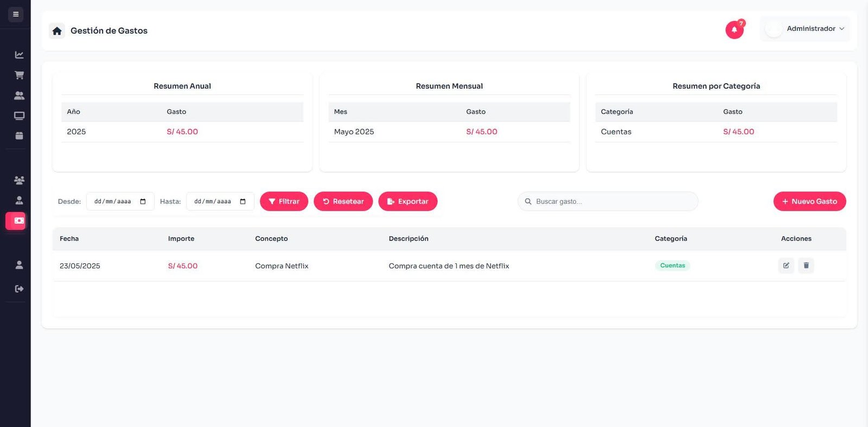868x427 pixels.
Task: Click the Filtrar button
Action: (284, 202)
